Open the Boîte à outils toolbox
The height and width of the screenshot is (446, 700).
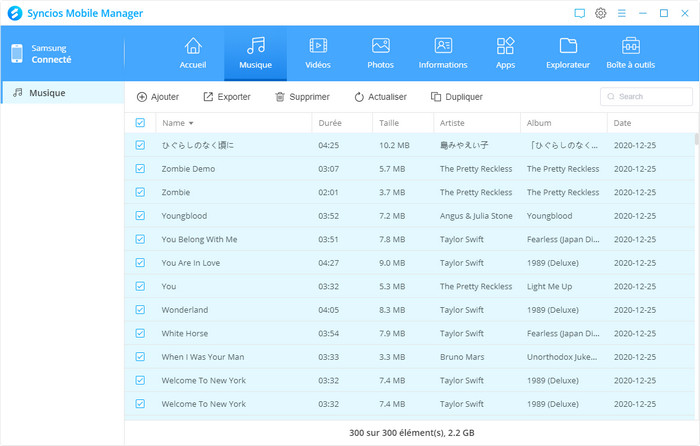[x=631, y=52]
